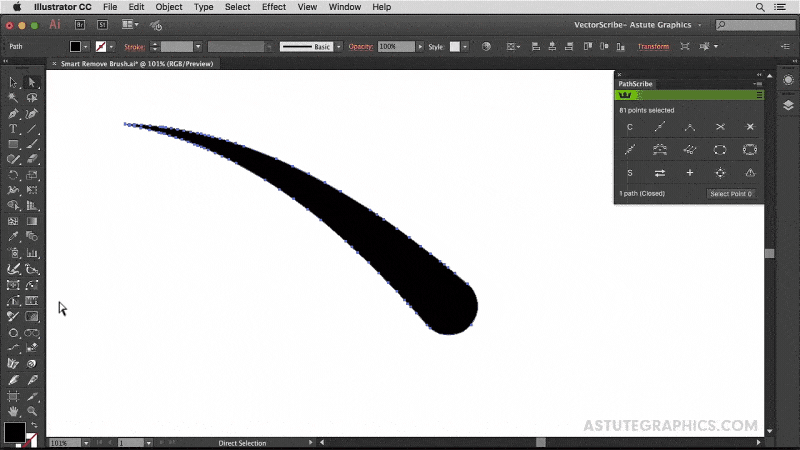The image size is (800, 450).
Task: Click the black fill swatch in control bar
Action: [76, 46]
